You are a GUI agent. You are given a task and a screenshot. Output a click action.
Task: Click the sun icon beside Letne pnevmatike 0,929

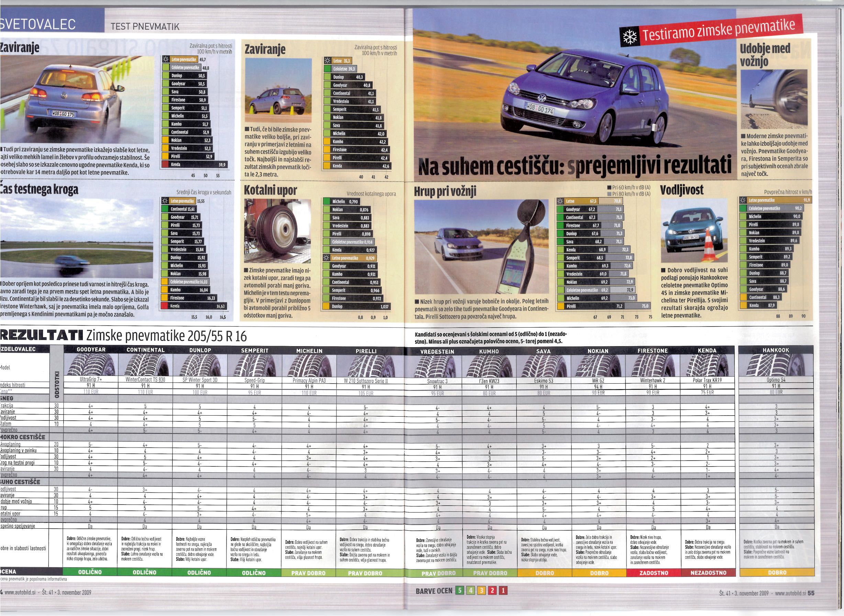tap(326, 258)
